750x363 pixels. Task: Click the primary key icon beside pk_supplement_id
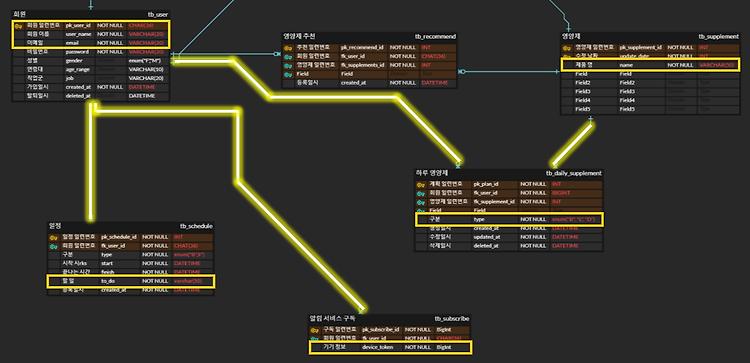click(x=567, y=48)
